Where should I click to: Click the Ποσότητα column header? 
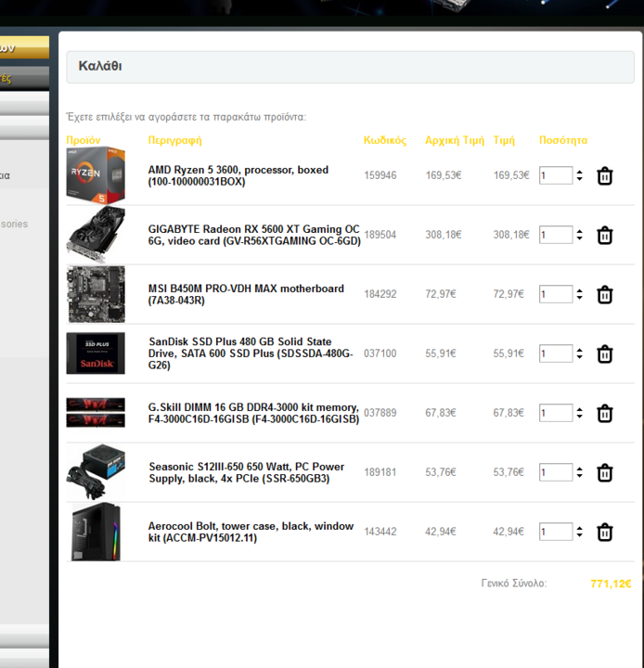pos(563,140)
